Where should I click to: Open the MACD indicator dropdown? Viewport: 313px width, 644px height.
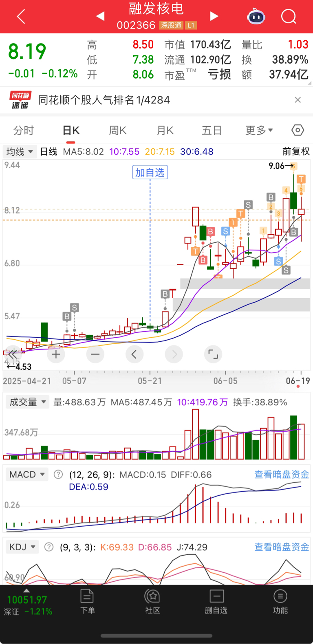click(x=27, y=475)
